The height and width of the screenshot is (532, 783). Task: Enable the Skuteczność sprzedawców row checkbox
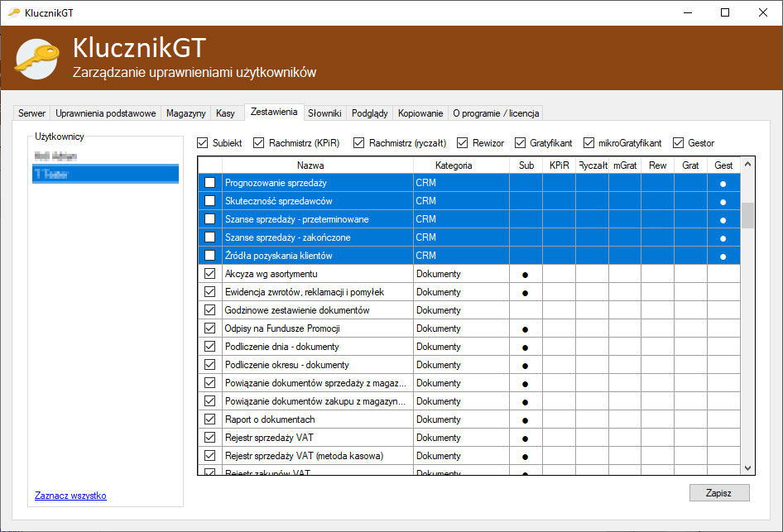click(x=209, y=200)
